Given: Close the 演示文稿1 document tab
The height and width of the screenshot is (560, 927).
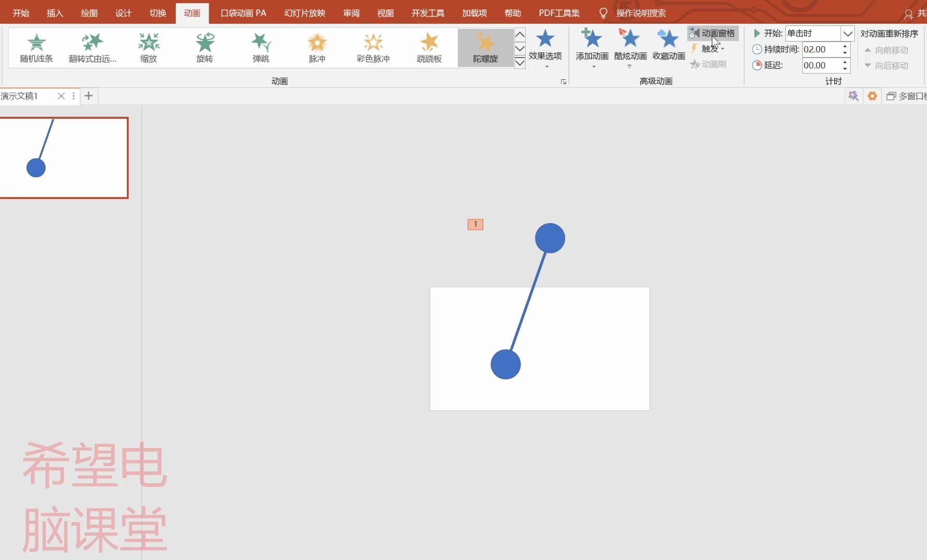Looking at the screenshot, I should tap(61, 96).
